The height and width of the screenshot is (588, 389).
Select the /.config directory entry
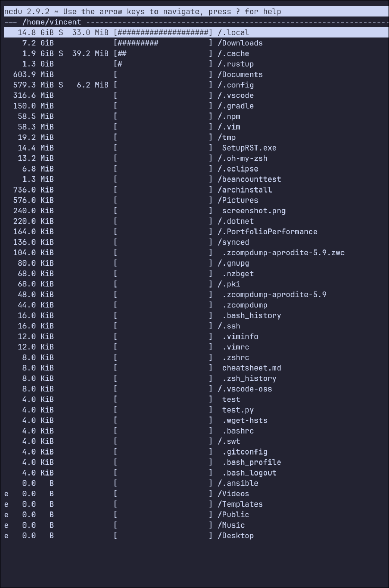point(236,85)
